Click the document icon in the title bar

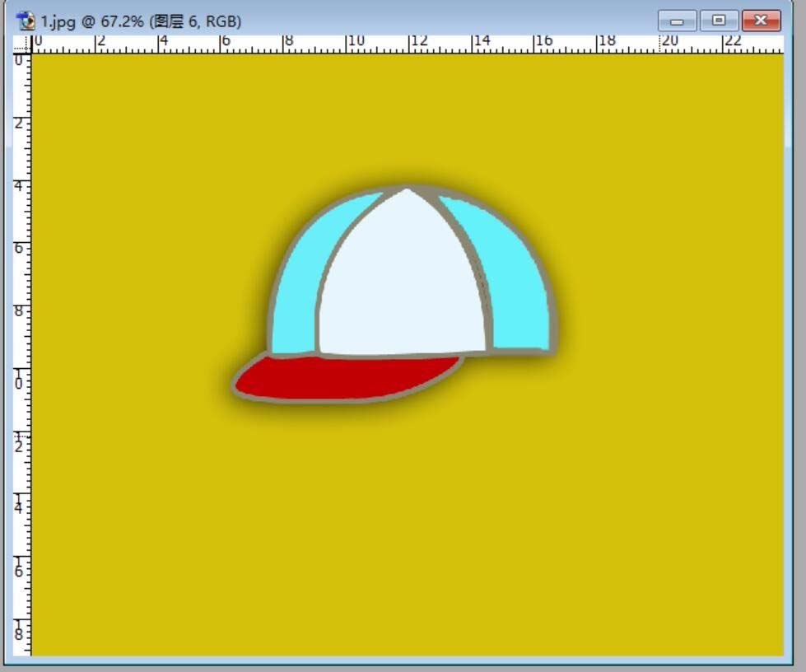click(x=26, y=21)
